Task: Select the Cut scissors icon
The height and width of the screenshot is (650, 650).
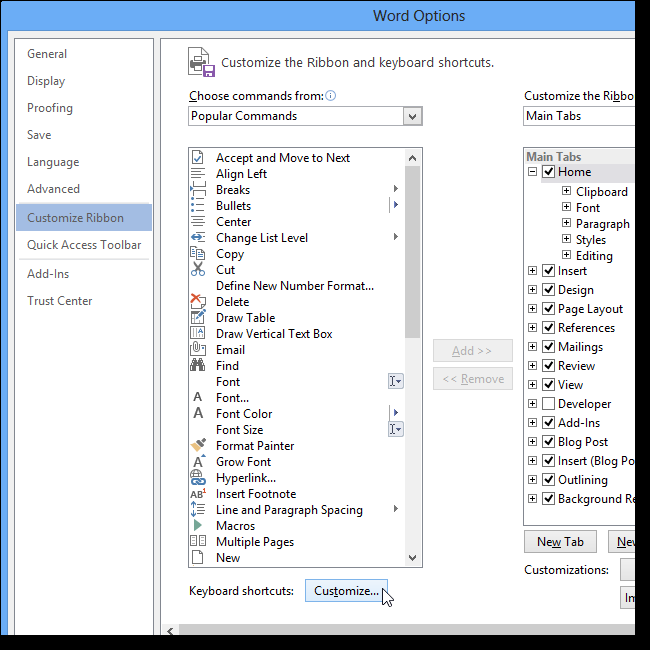Action: point(198,270)
